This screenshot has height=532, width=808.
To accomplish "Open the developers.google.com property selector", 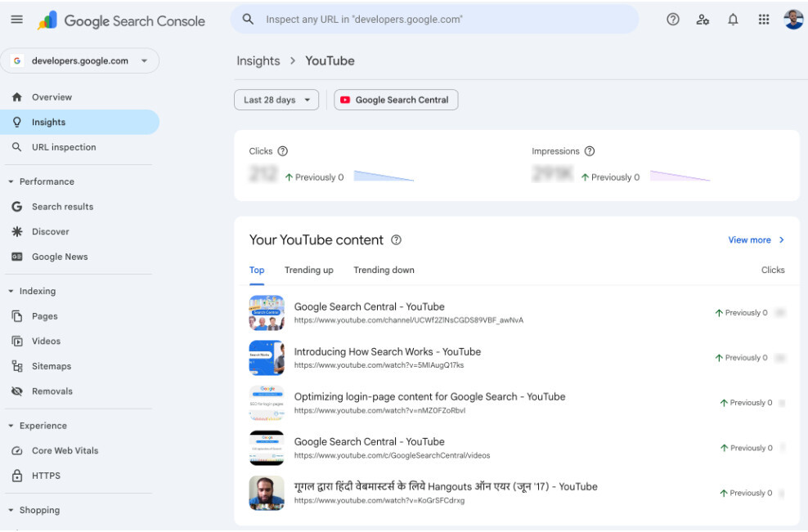I will point(80,60).
